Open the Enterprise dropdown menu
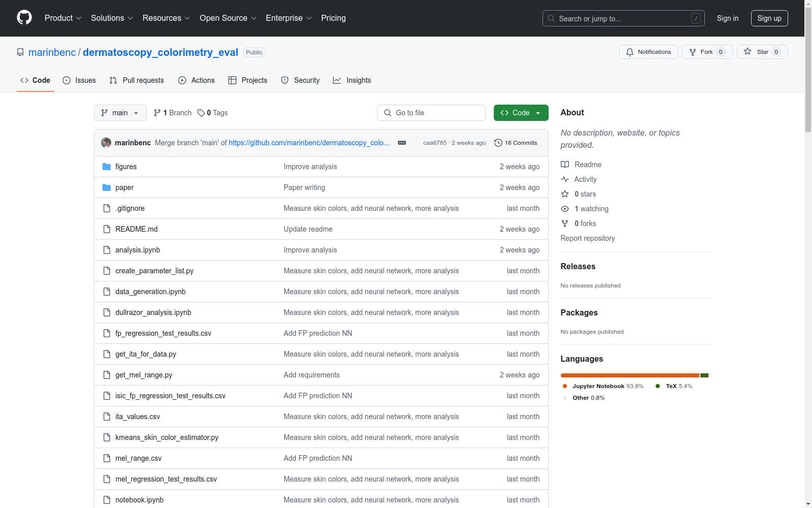Image resolution: width=812 pixels, height=508 pixels. [289, 18]
